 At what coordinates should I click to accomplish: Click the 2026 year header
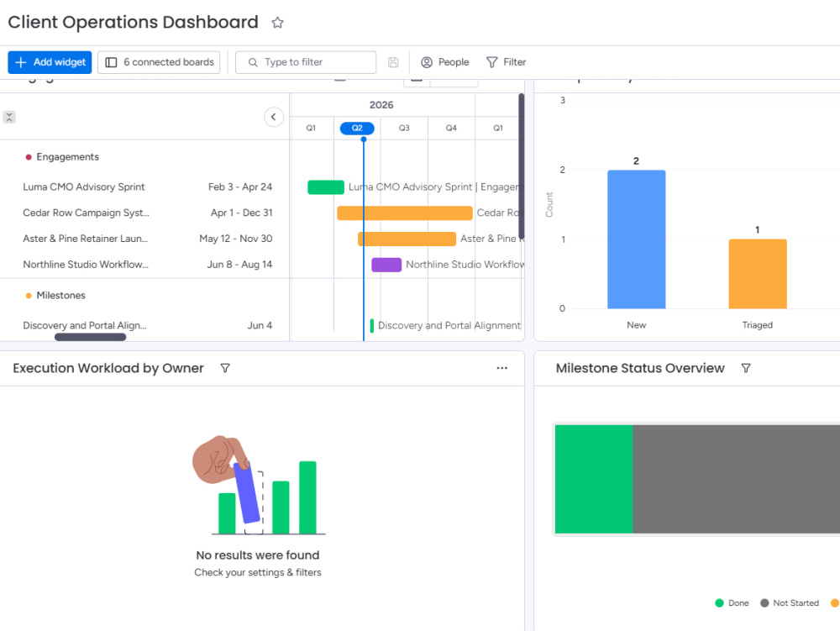(381, 105)
